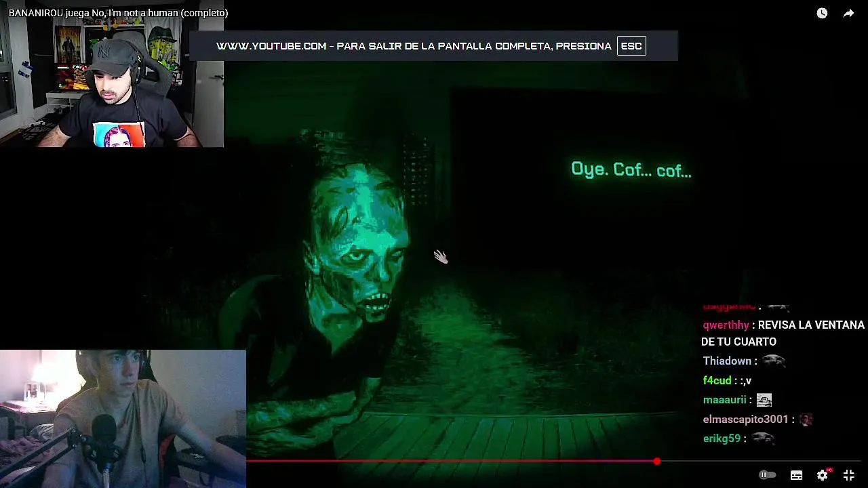Click the unplayed part of the timeline
This screenshot has width=868, height=488.
(x=762, y=461)
